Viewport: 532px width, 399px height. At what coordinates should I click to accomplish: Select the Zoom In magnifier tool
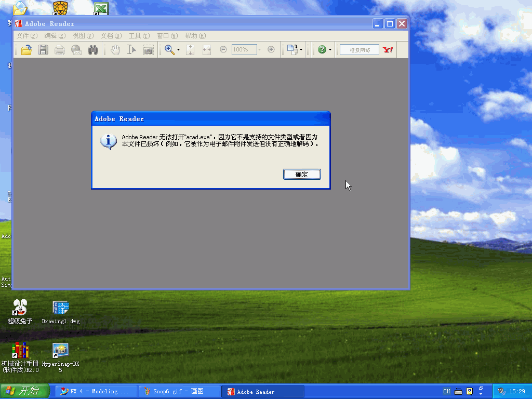coord(170,50)
